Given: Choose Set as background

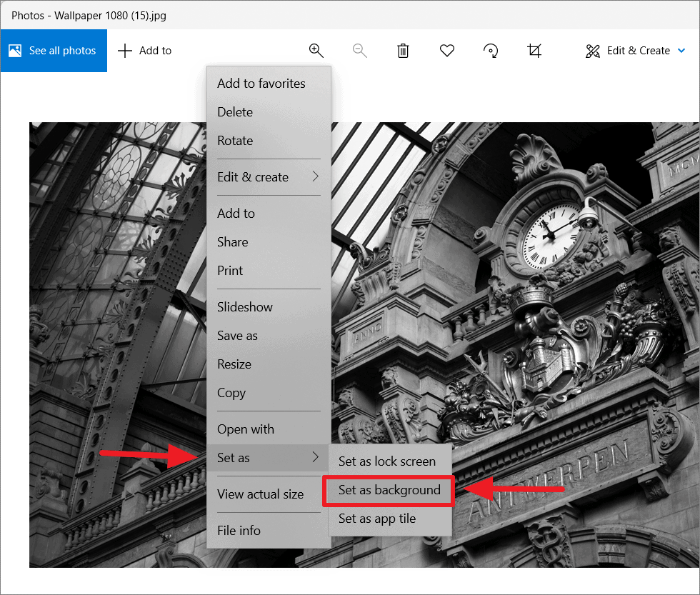Looking at the screenshot, I should [x=389, y=490].
